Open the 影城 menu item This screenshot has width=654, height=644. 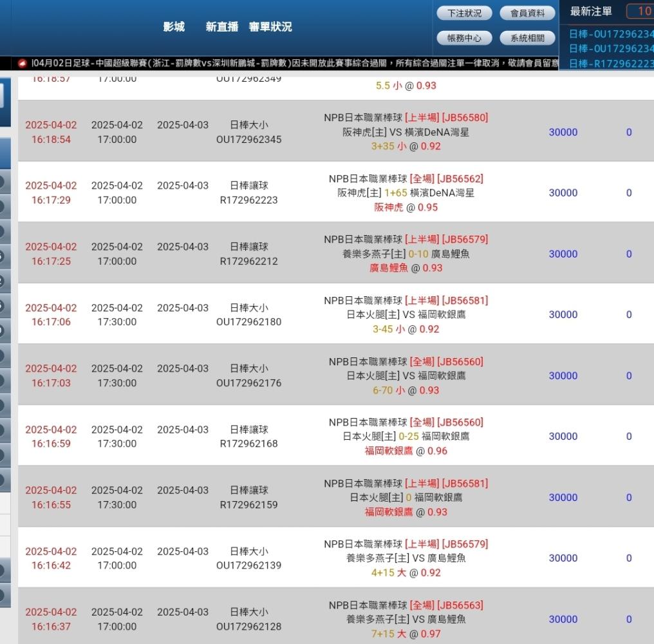click(x=174, y=26)
